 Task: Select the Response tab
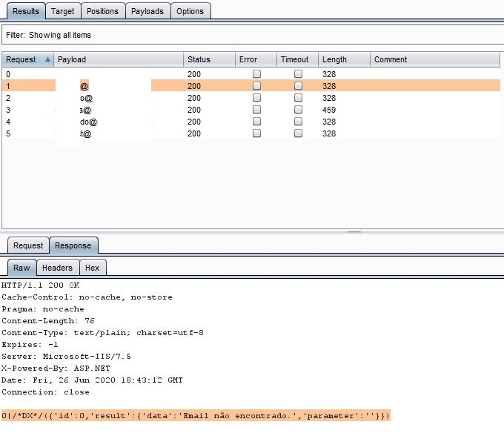coord(73,245)
